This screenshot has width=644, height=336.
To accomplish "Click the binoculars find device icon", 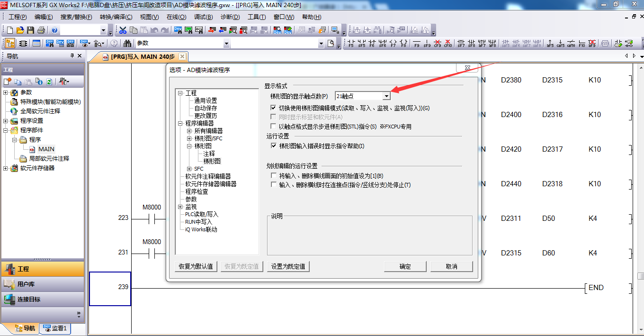I will [127, 44].
